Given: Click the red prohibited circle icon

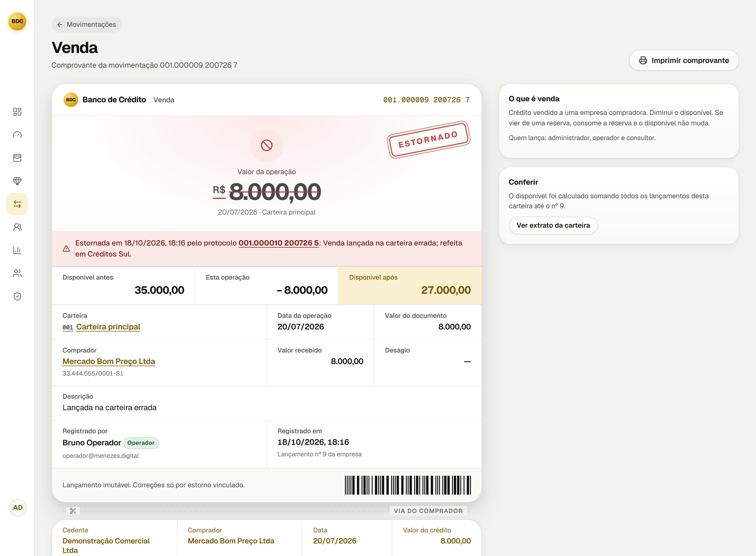Looking at the screenshot, I should 266,145.
